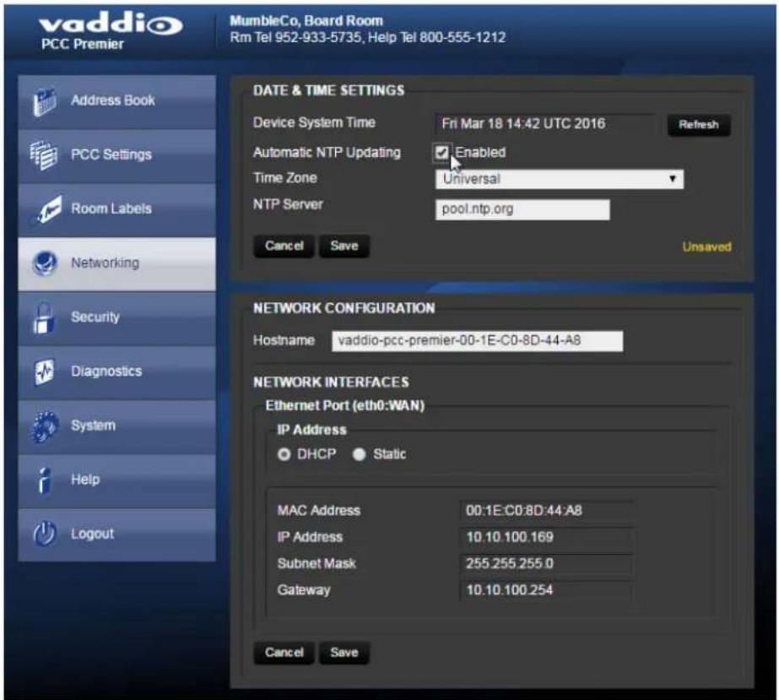Open the Diagnostics page

pos(116,372)
